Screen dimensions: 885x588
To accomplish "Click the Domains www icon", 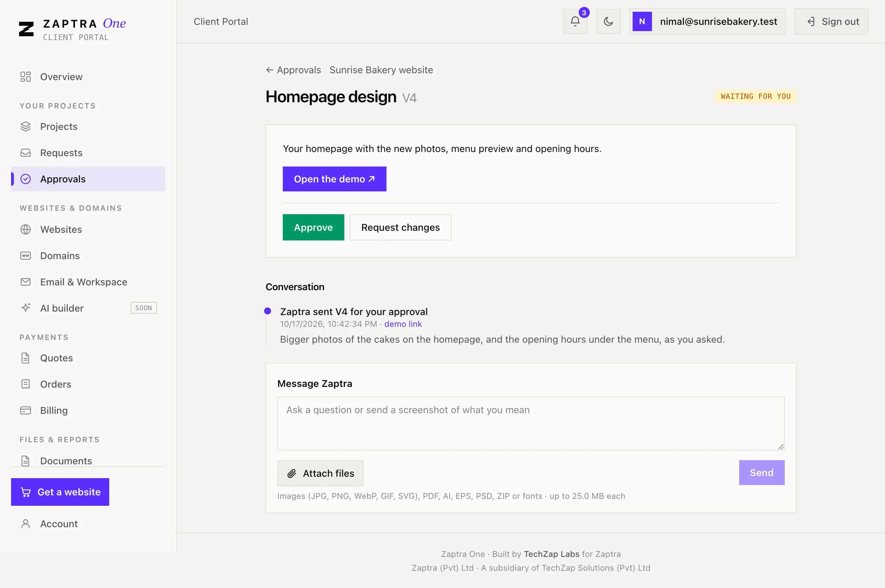I will [26, 256].
